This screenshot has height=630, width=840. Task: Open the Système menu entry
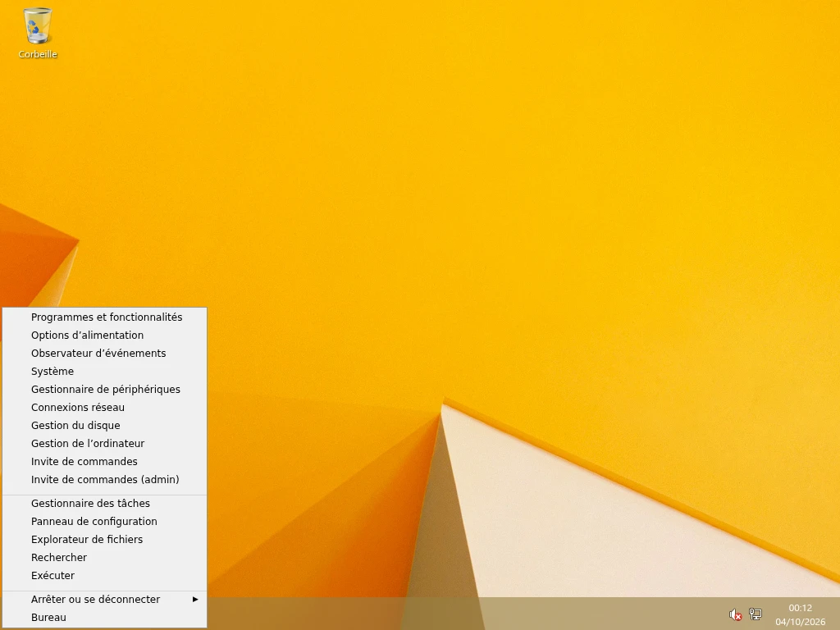[104, 372]
